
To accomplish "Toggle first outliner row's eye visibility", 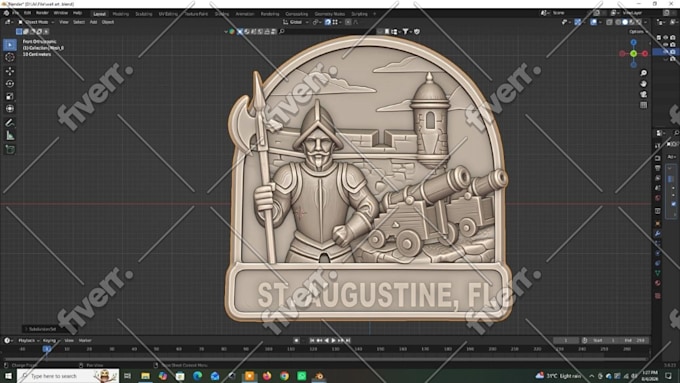I will tap(666, 38).
